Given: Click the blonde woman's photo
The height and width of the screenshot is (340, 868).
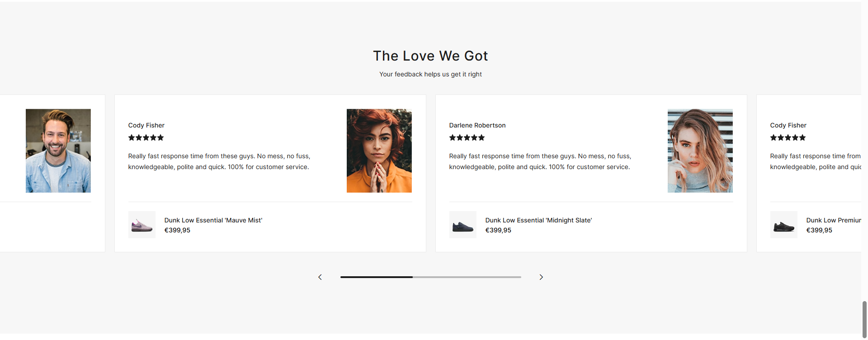Looking at the screenshot, I should pyautogui.click(x=700, y=151).
